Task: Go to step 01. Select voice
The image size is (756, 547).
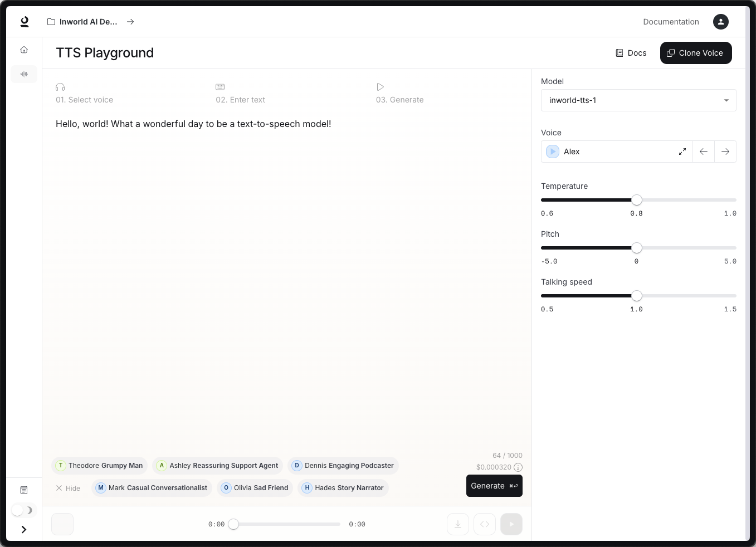Action: [84, 100]
